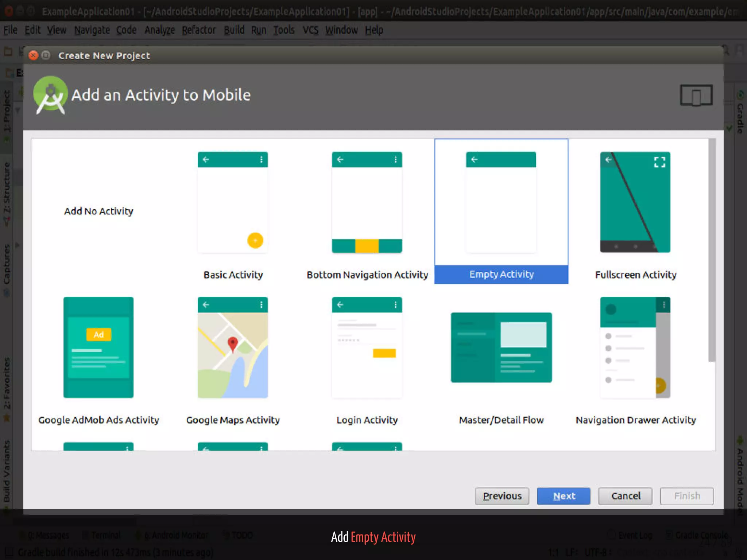Viewport: 747px width, 560px height.
Task: Open the Gradle tool window tab
Action: click(740, 112)
